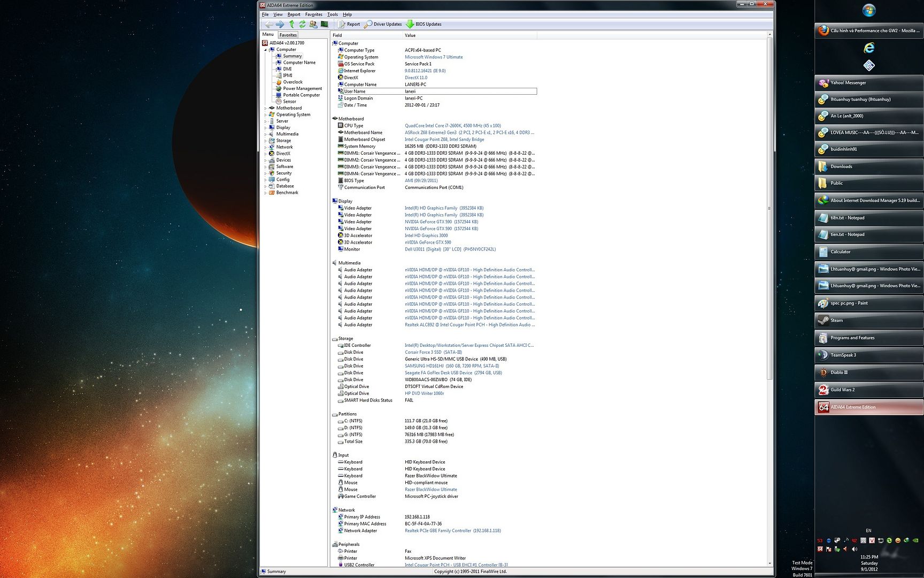Screen dimensions: 924x578
Task: Open BIOS Updates
Action: pos(424,24)
